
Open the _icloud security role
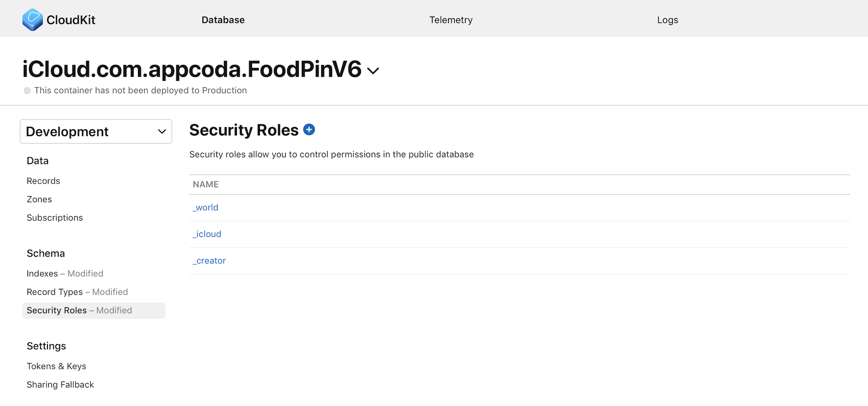click(x=207, y=234)
